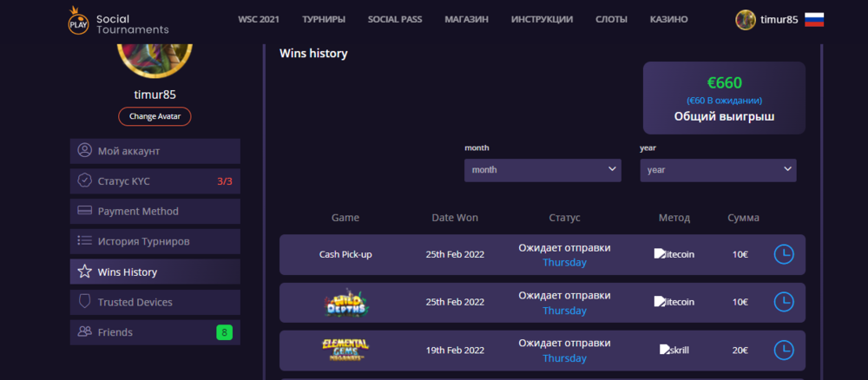Open the year filter dropdown

(718, 170)
